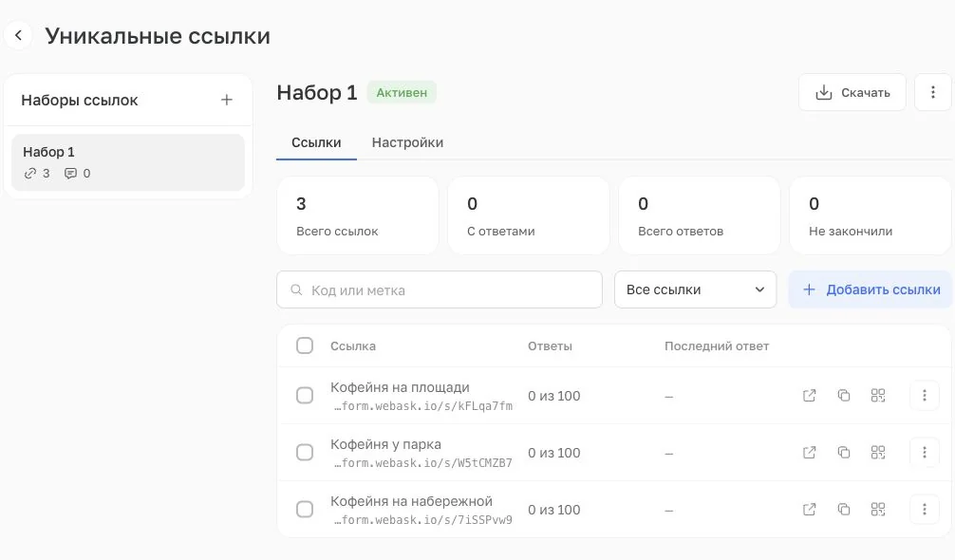Select all links with header checkbox
Viewport: 955px width, 560px height.
coord(305,345)
